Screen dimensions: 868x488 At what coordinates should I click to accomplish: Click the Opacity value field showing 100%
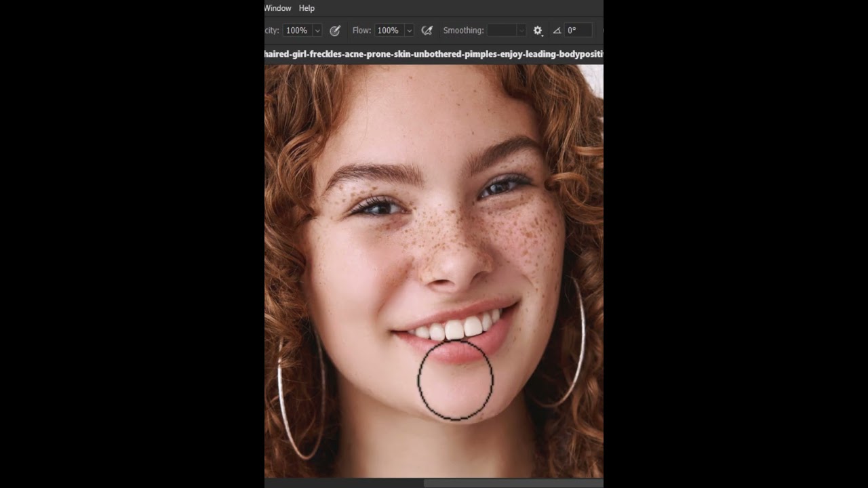pos(297,30)
